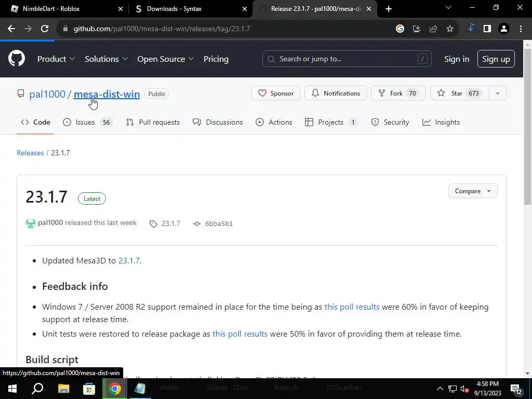Click the Chrome taskbar icon
The height and width of the screenshot is (399, 532).
coord(115,389)
